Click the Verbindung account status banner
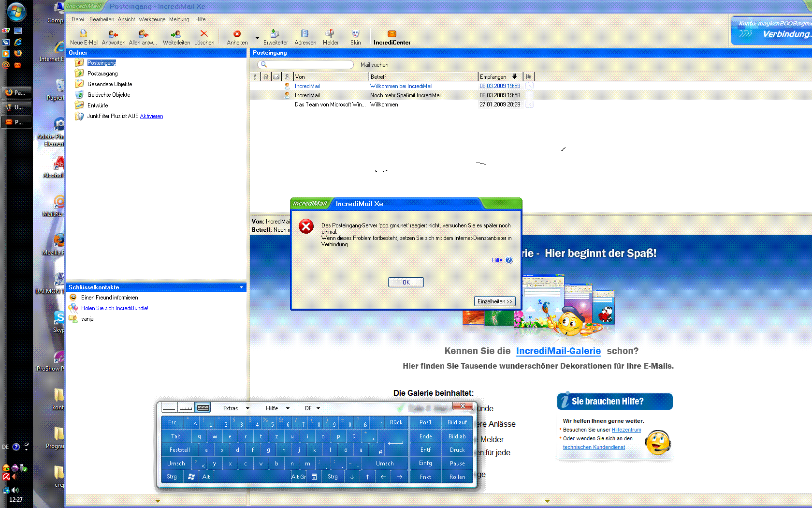The width and height of the screenshot is (812, 508). 771,30
